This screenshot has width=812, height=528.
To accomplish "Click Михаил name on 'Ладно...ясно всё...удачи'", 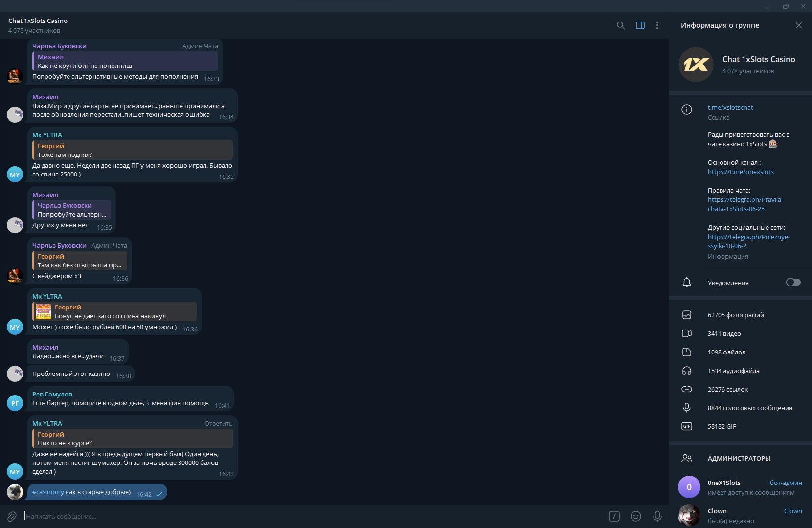I will [45, 347].
